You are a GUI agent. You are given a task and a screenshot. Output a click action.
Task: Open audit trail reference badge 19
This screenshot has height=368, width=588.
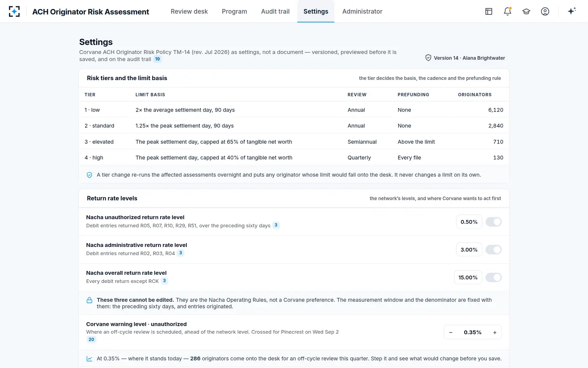[x=157, y=59]
